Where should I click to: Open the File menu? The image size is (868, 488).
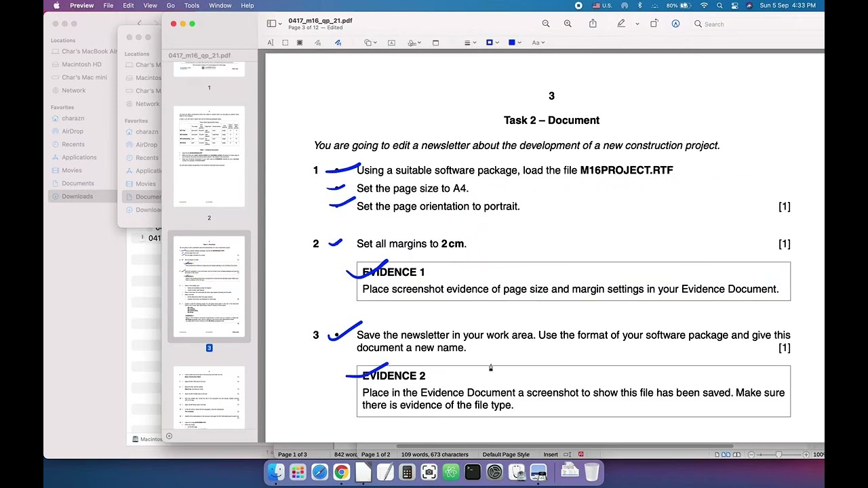(x=108, y=5)
